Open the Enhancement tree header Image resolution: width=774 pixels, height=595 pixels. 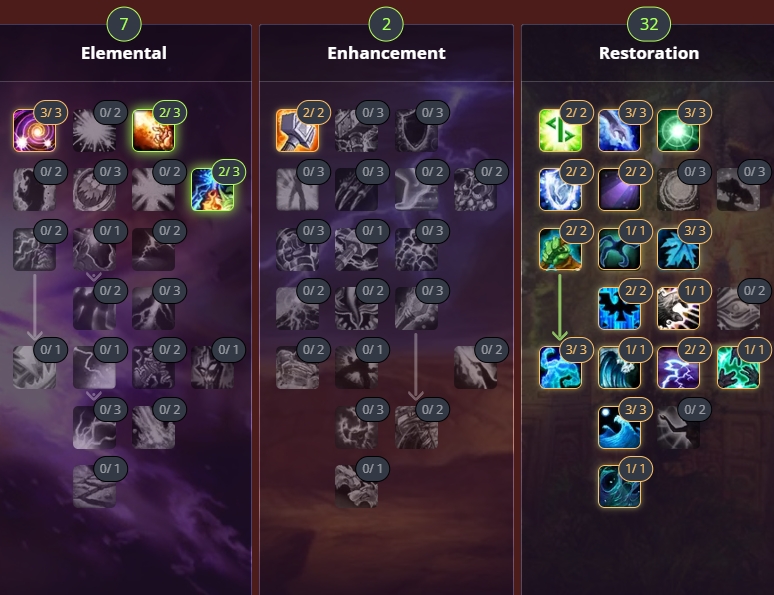point(387,53)
